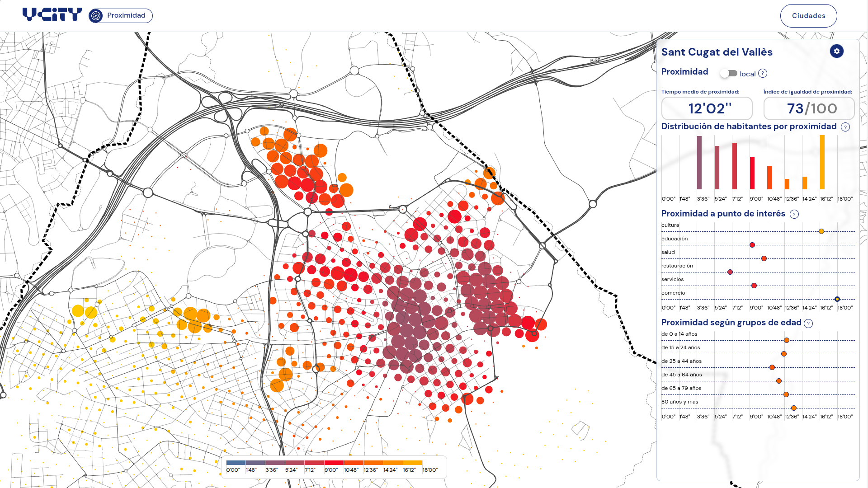
Task: Click the Y-CITY logo
Action: pyautogui.click(x=52, y=15)
